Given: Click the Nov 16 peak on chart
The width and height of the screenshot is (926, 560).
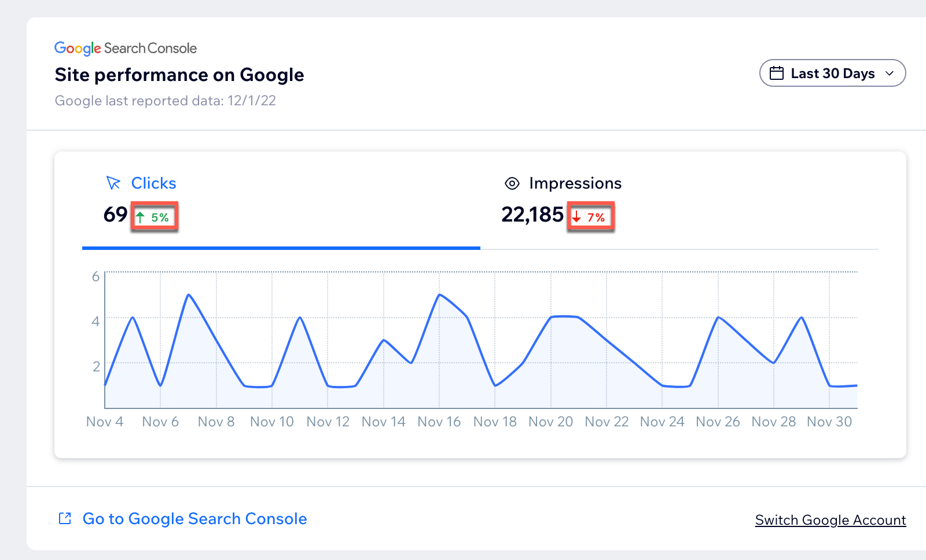Looking at the screenshot, I should tap(440, 295).
